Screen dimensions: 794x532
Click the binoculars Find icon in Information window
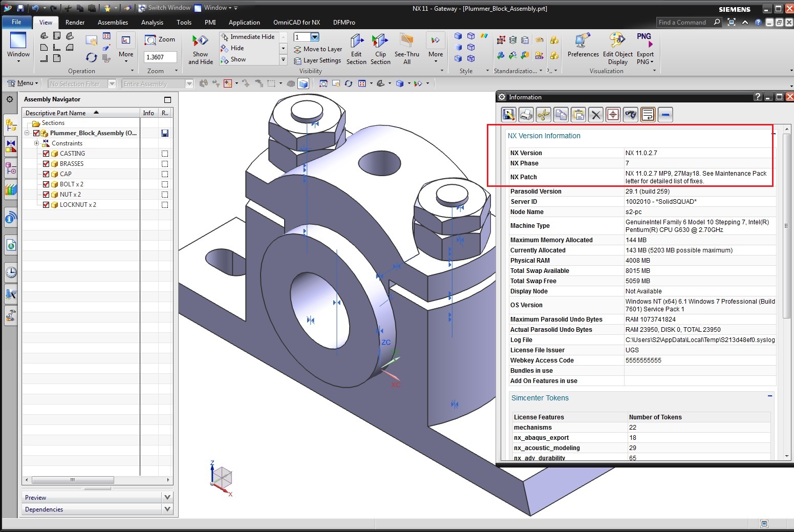click(x=631, y=115)
